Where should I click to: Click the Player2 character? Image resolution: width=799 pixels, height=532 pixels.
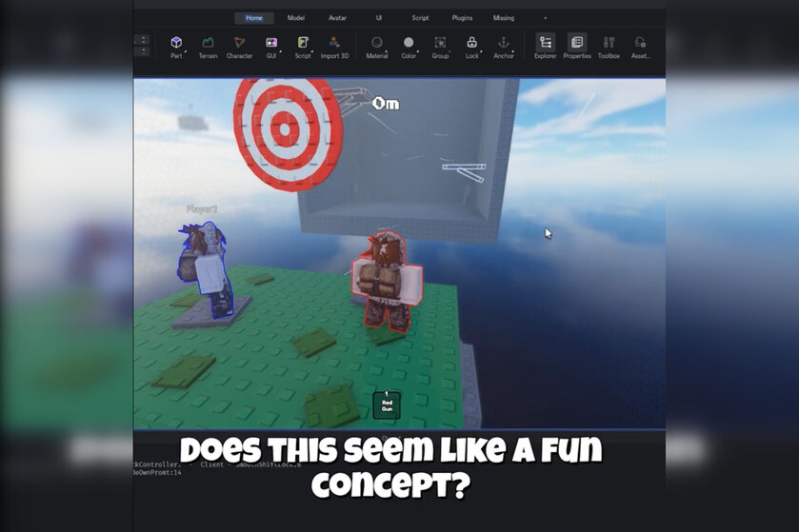(206, 270)
